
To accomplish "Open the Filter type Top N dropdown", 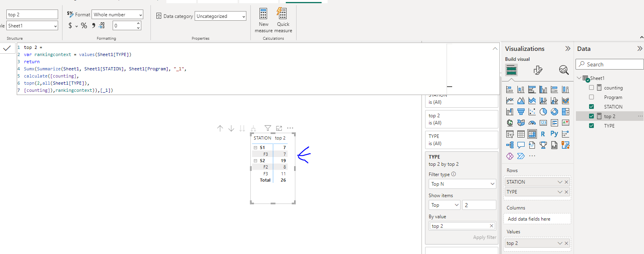I will [x=463, y=184].
